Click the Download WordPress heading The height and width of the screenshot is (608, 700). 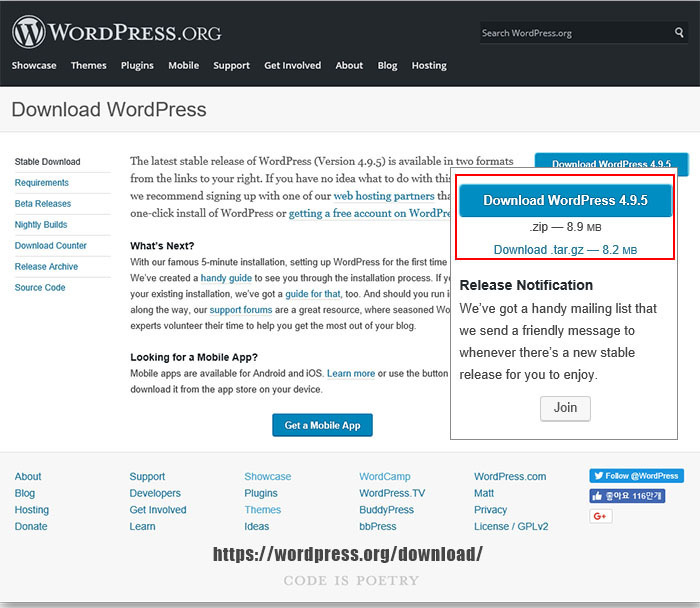pos(109,110)
